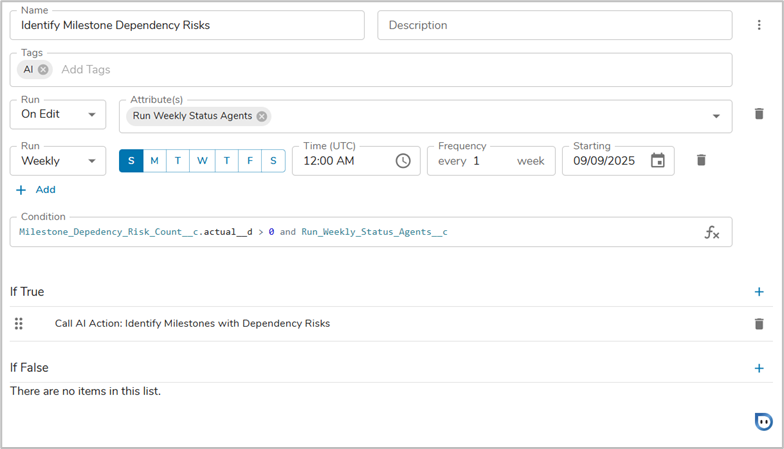Add an item to the If True list
Viewport: 784px width, 449px height.
(759, 292)
